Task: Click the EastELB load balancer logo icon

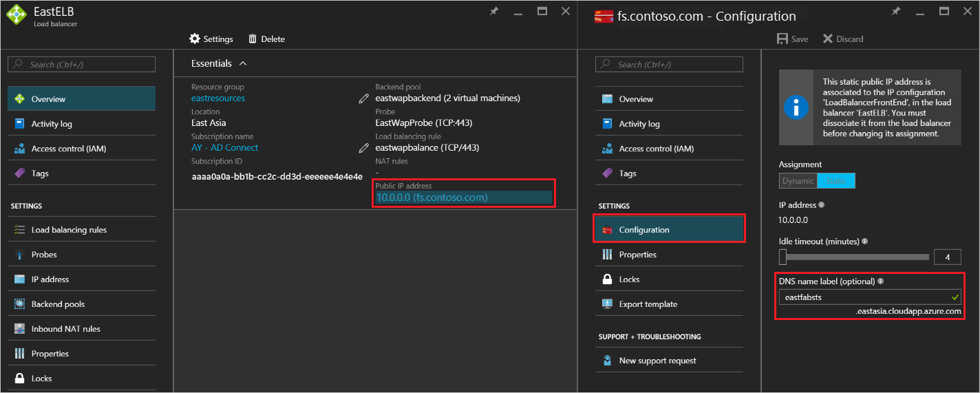Action: coord(17,16)
